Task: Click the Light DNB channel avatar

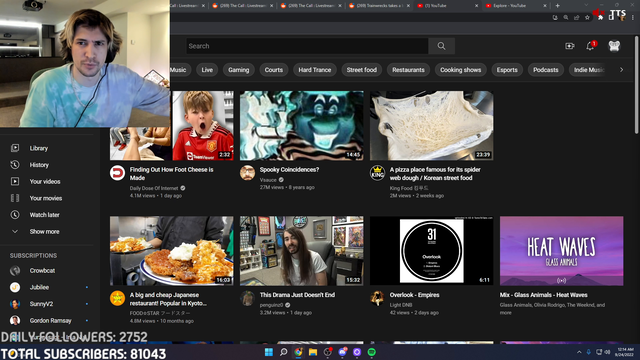Action: click(378, 298)
